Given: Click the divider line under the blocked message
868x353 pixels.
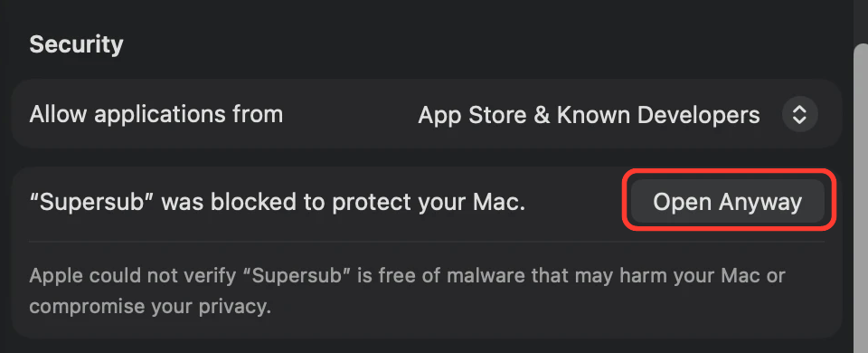Looking at the screenshot, I should 426,242.
